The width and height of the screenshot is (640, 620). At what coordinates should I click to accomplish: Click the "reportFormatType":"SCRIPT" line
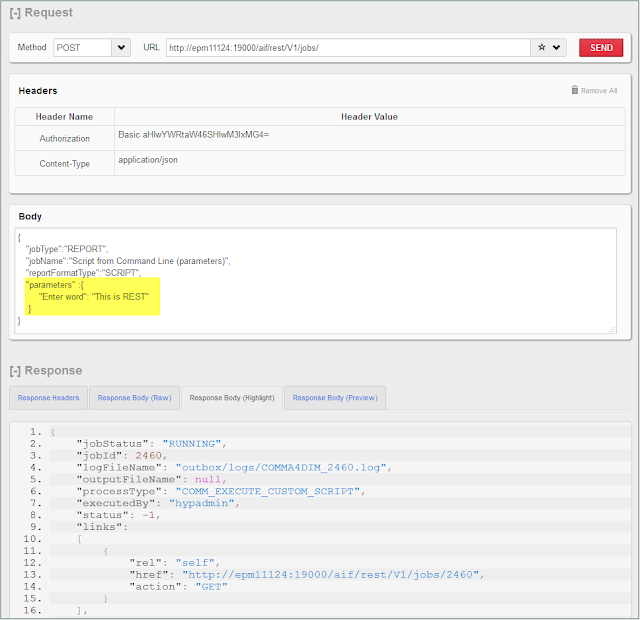click(x=83, y=273)
